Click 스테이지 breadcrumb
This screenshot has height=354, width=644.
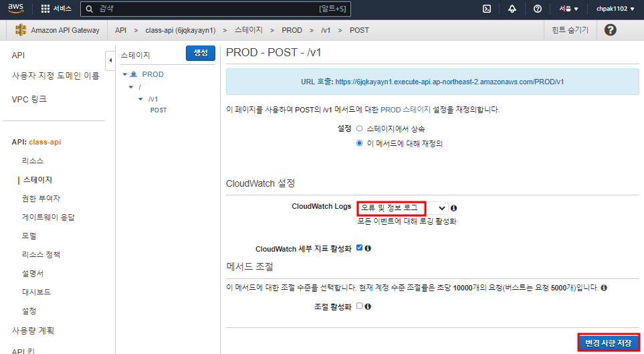pos(249,30)
